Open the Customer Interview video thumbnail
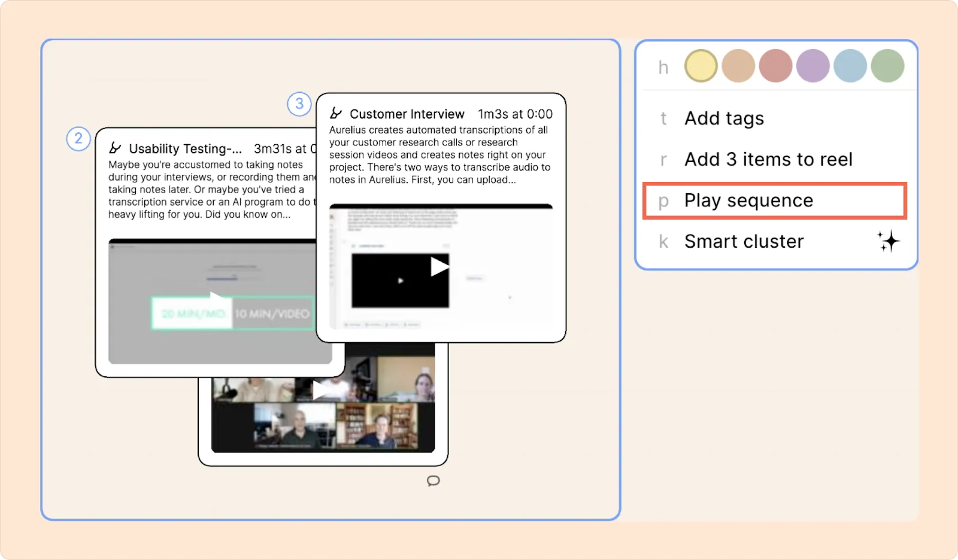Viewport: 958px width, 560px height. [x=441, y=267]
